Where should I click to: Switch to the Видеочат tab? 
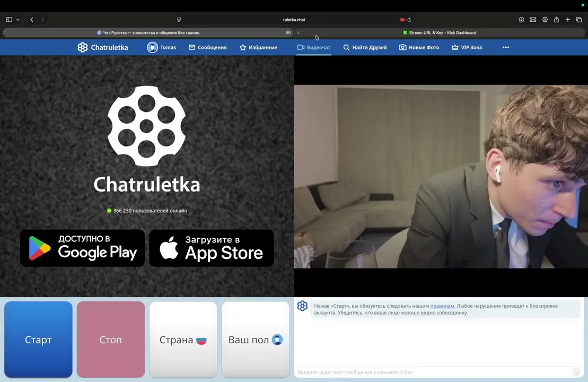(x=313, y=47)
